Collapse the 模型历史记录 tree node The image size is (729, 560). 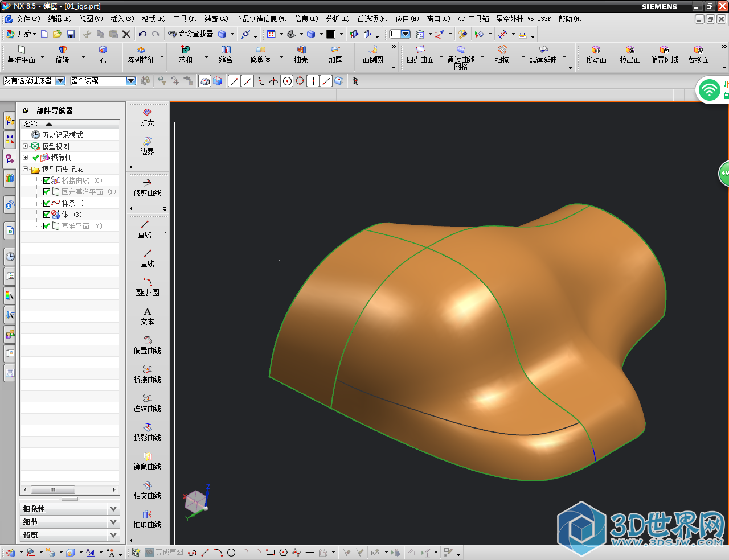click(25, 169)
